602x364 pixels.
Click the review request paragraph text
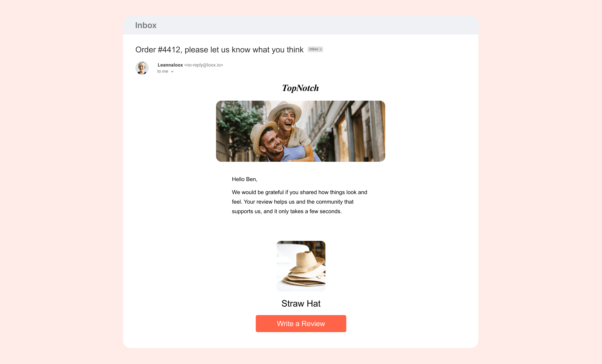point(299,202)
